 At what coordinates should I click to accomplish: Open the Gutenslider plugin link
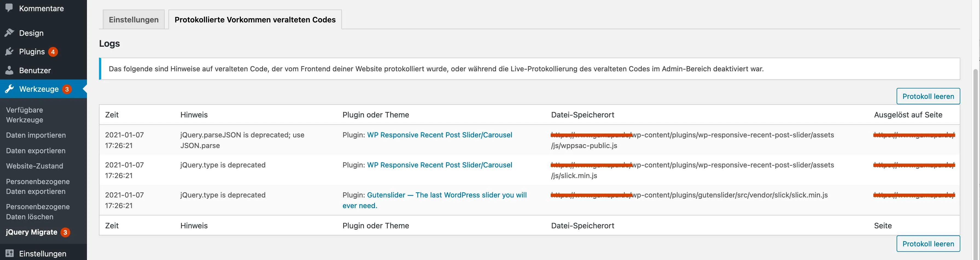(x=434, y=200)
